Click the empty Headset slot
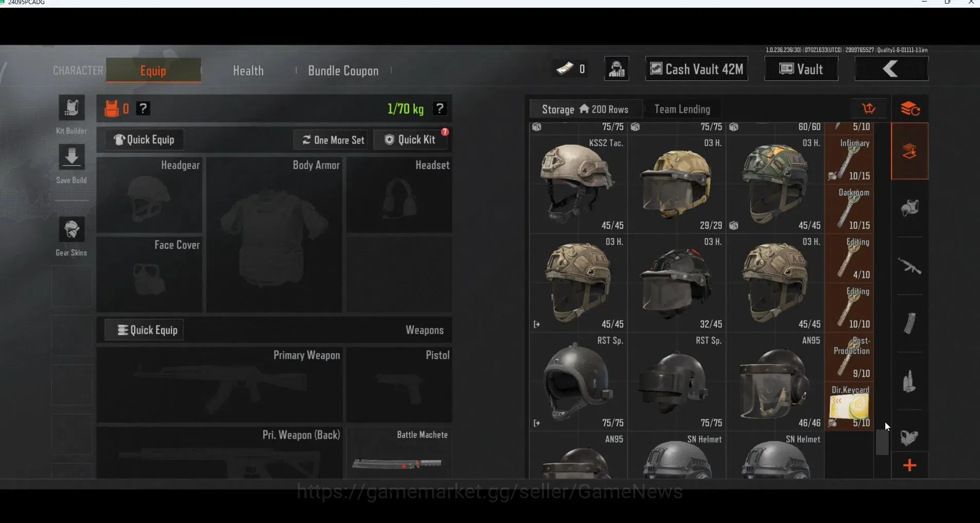980x523 pixels. (x=399, y=195)
